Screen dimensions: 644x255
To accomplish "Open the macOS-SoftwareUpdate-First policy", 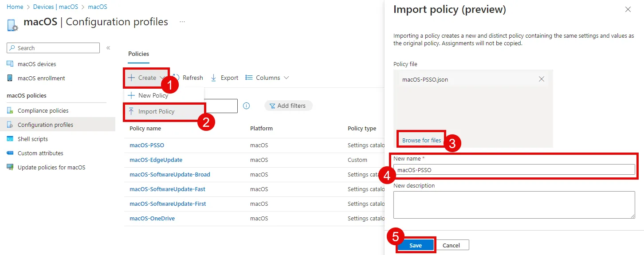I will [x=168, y=204].
